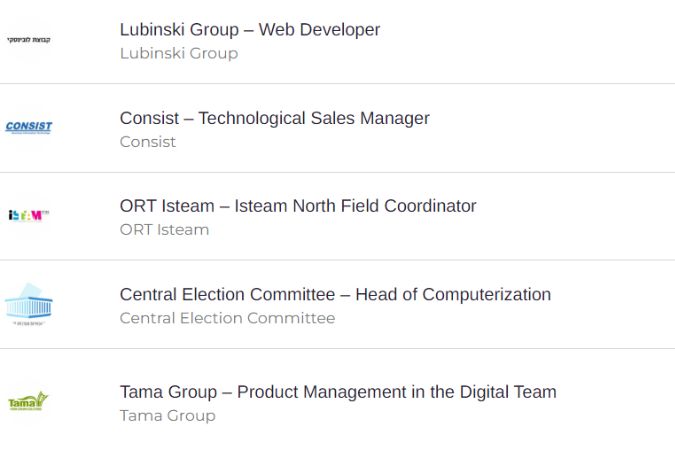Open Consist – Technological Sales Manager title
This screenshot has width=675, height=450.
tap(274, 118)
